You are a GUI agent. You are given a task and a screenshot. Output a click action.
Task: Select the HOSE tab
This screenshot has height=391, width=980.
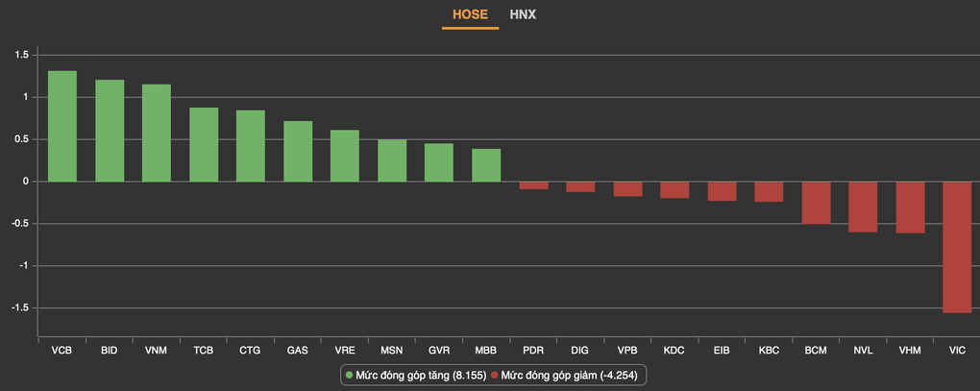point(470,14)
